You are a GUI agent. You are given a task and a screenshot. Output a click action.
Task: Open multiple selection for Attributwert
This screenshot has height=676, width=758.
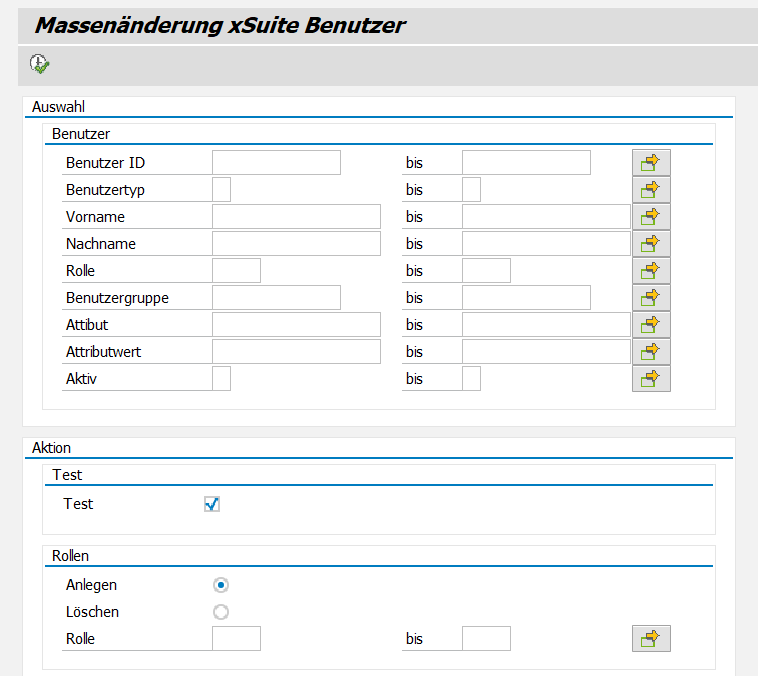[x=651, y=352]
